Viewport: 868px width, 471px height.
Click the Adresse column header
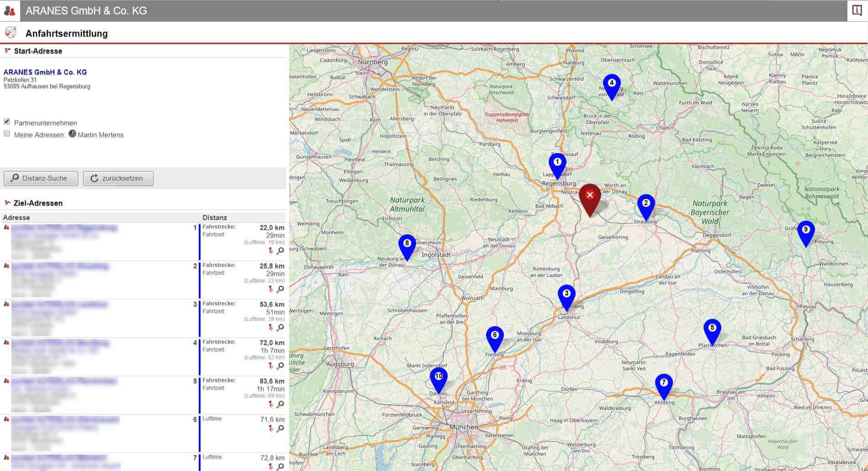click(x=16, y=217)
